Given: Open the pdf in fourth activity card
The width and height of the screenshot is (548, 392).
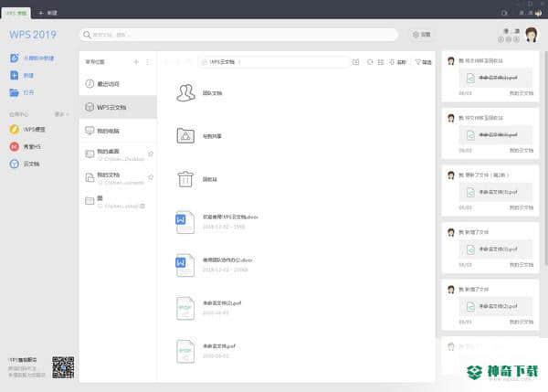Looking at the screenshot, I should 495,249.
